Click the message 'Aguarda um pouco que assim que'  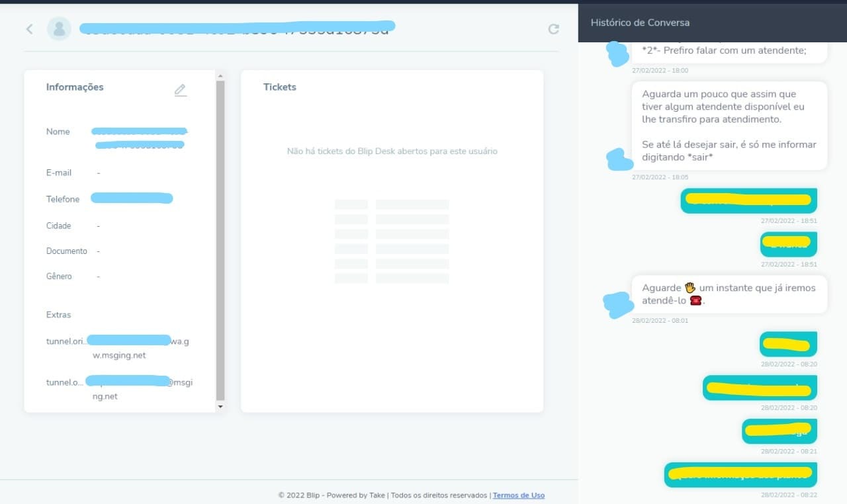coord(729,126)
